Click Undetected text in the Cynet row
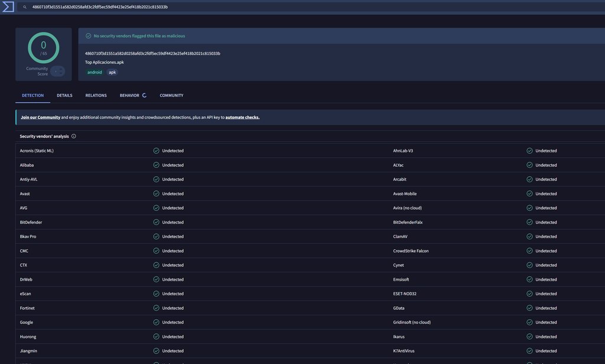The width and height of the screenshot is (605, 364). click(x=547, y=265)
